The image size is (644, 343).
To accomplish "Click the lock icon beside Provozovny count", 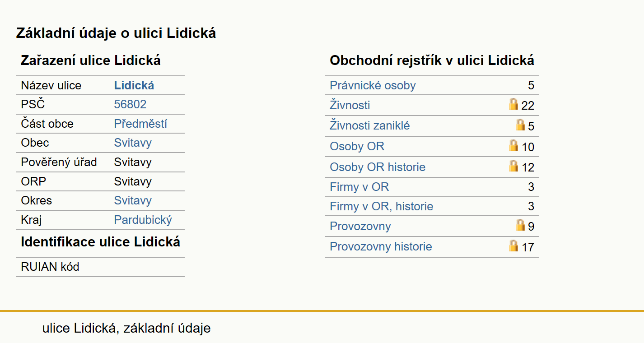I will pyautogui.click(x=520, y=225).
